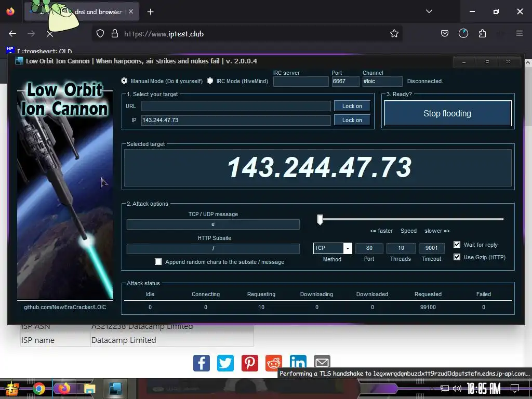Click Lock on beside the IP field
This screenshot has width=532, height=399.
[x=352, y=120]
